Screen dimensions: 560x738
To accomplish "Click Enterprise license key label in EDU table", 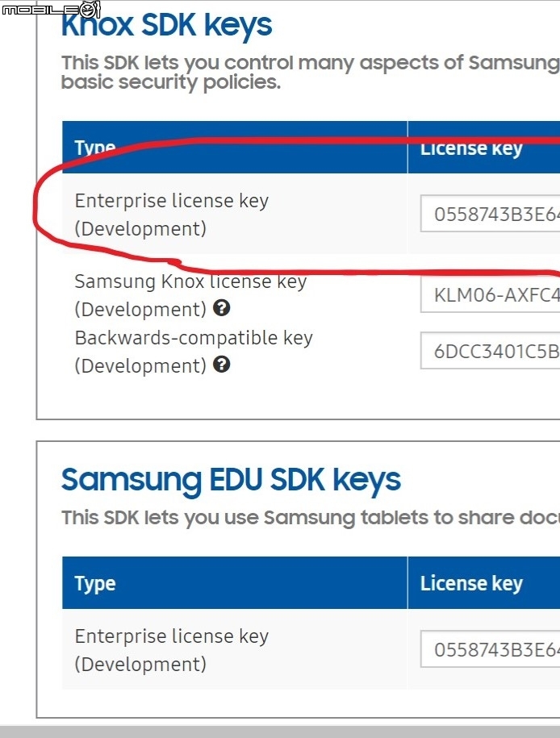I will (171, 650).
